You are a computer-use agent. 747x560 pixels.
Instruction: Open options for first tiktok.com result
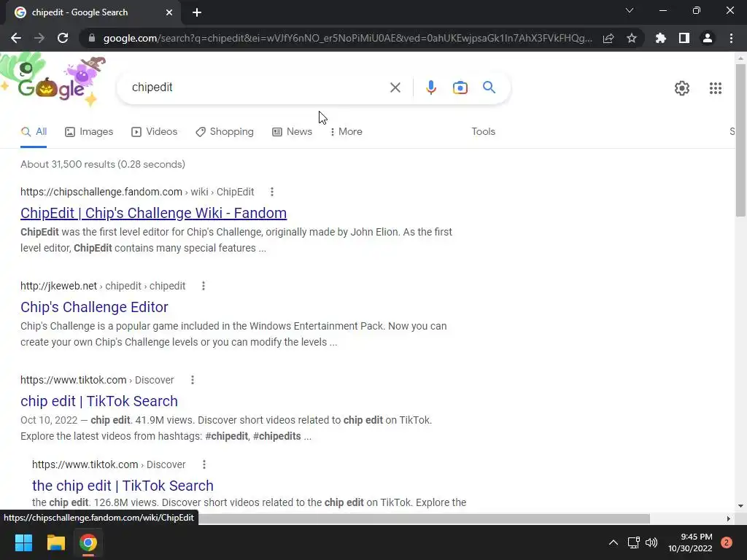(192, 380)
